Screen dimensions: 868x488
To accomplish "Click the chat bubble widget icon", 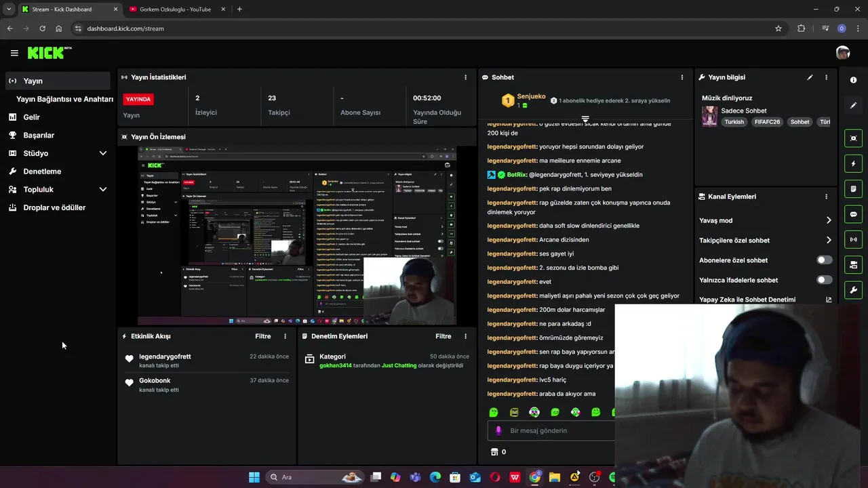I will click(x=853, y=214).
